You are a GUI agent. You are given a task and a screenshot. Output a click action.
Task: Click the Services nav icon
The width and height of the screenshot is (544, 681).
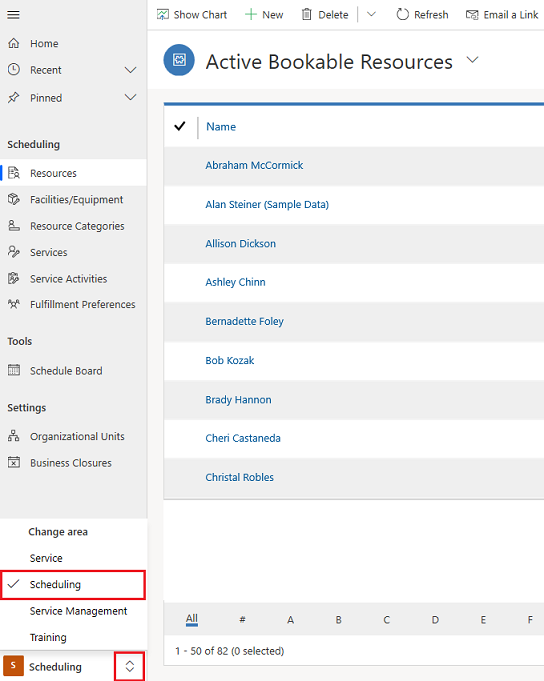[x=14, y=252]
